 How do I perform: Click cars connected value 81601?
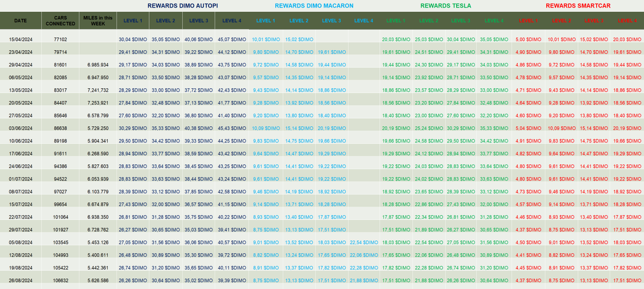(61, 64)
